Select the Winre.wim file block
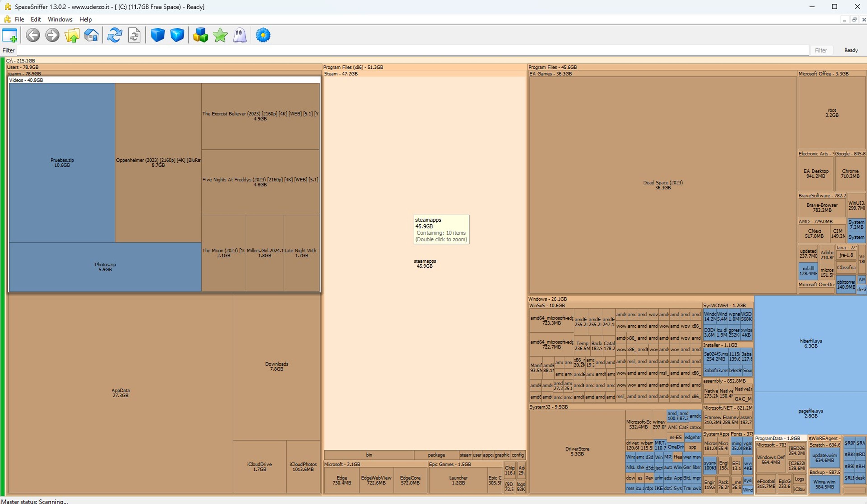Screen dimensions: 867x504 pyautogui.click(x=825, y=484)
